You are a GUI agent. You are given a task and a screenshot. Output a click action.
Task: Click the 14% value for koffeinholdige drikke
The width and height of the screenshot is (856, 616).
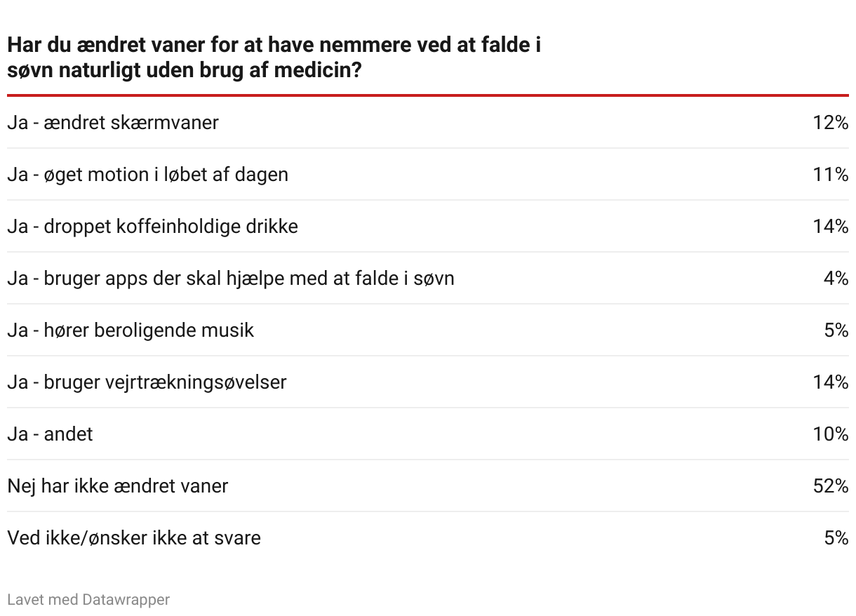click(831, 226)
